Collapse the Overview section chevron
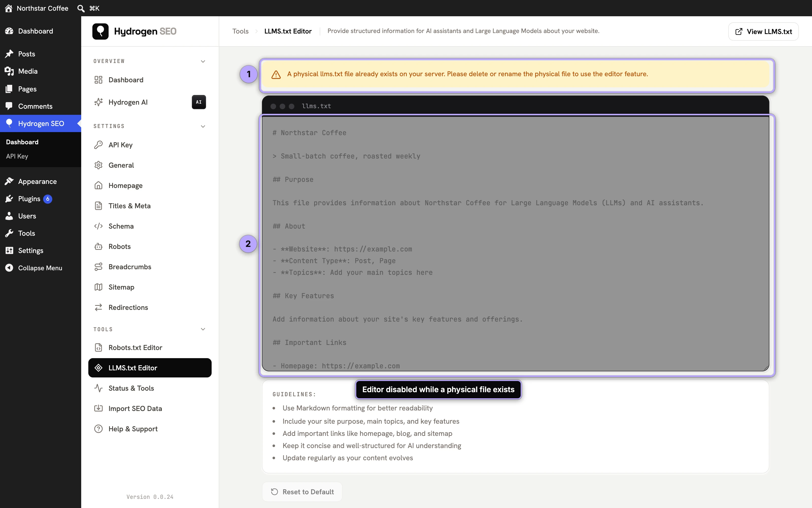The height and width of the screenshot is (508, 812). pyautogui.click(x=203, y=61)
